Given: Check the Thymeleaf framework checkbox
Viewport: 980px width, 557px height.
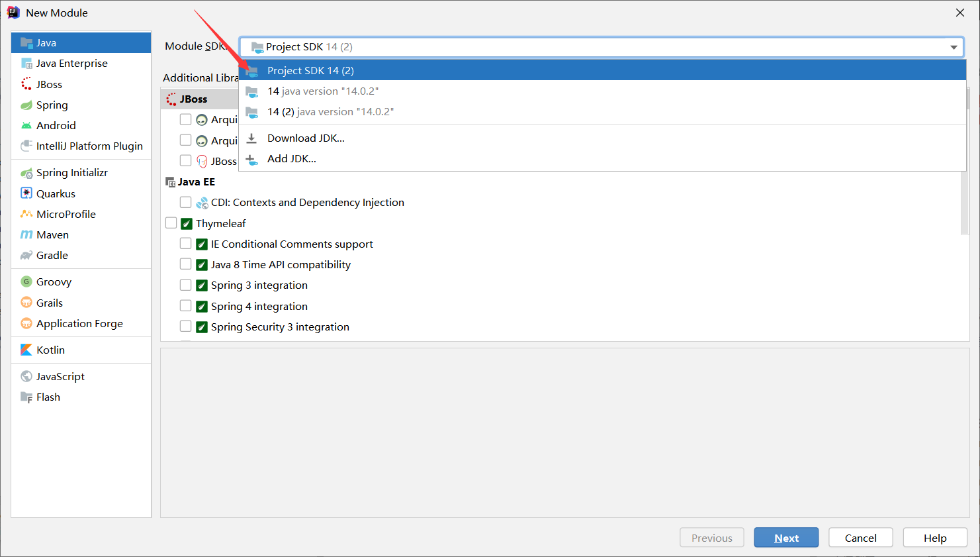Looking at the screenshot, I should pos(171,223).
